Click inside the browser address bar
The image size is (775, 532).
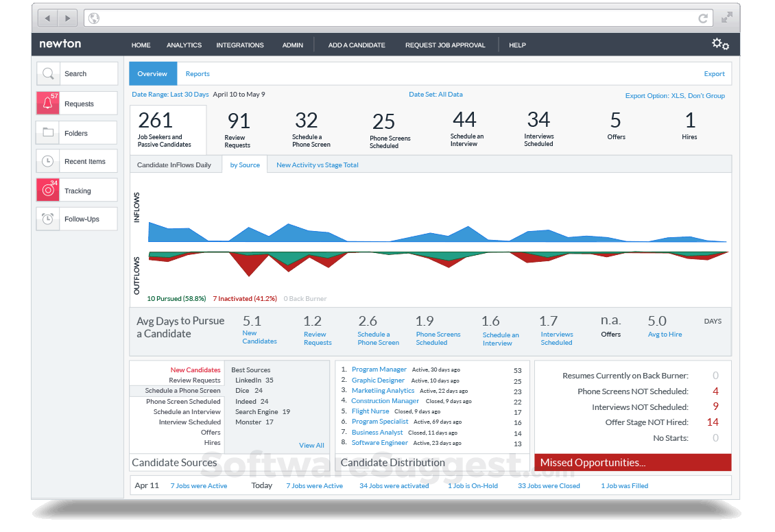coord(391,19)
